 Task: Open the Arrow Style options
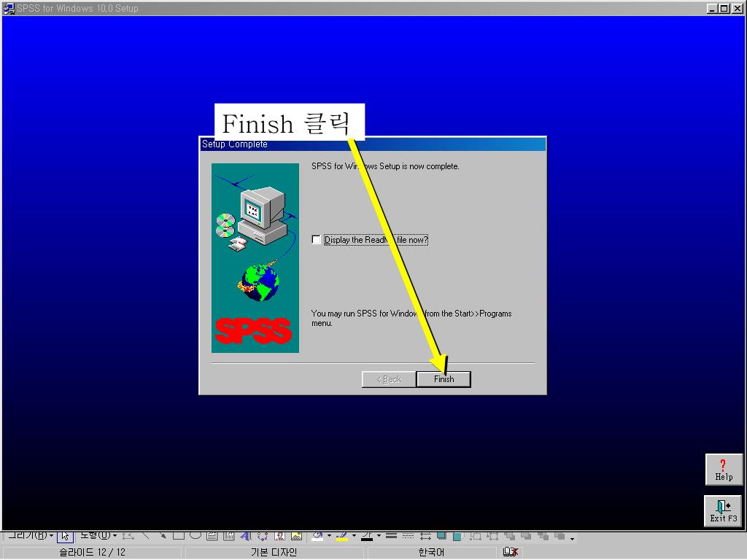425,536
